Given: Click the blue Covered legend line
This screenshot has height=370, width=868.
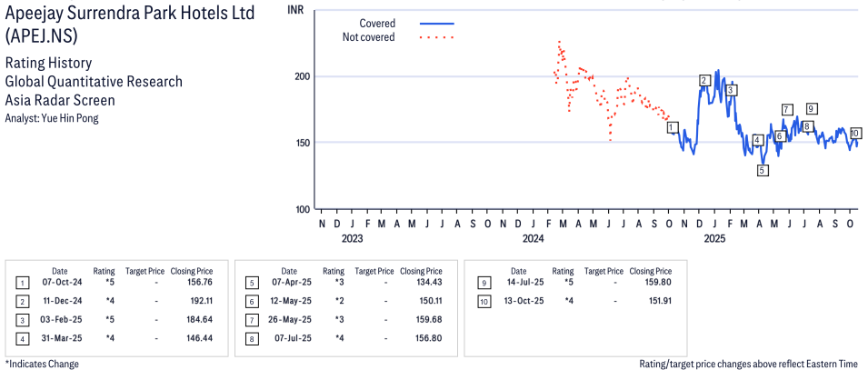Looking at the screenshot, I should click(437, 24).
